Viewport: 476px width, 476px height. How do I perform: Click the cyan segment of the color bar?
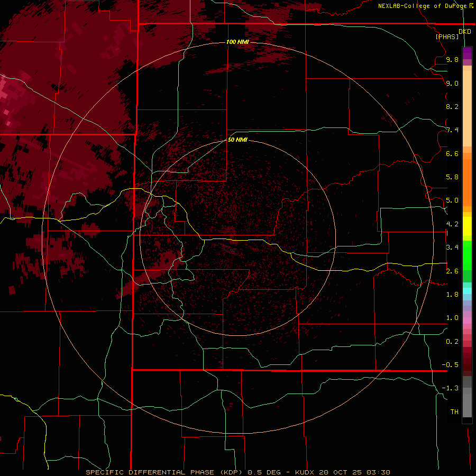pos(467,291)
